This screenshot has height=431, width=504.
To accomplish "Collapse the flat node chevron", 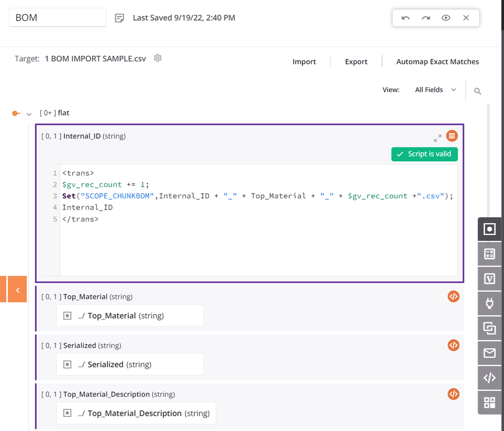I will pyautogui.click(x=29, y=114).
